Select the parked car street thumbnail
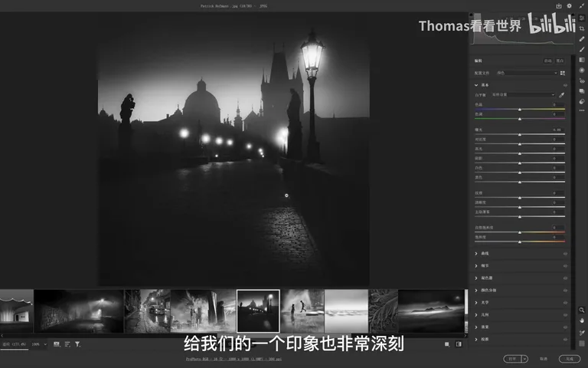Screen dimensions: 588x368 (147, 311)
